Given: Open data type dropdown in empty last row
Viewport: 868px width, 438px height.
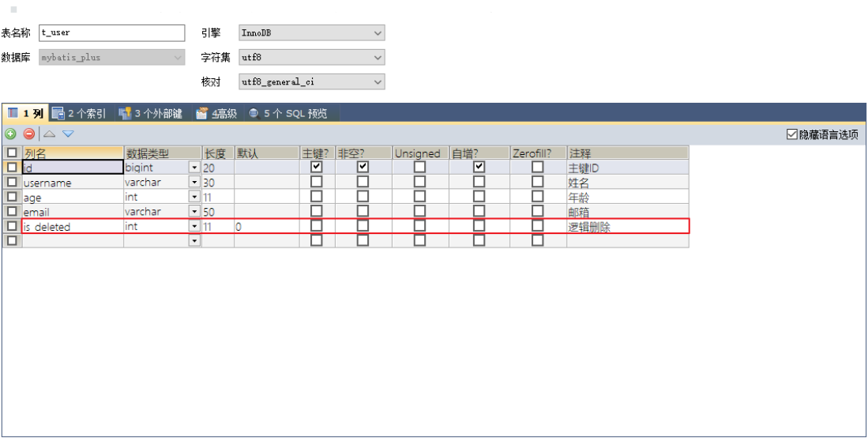Looking at the screenshot, I should [x=194, y=240].
